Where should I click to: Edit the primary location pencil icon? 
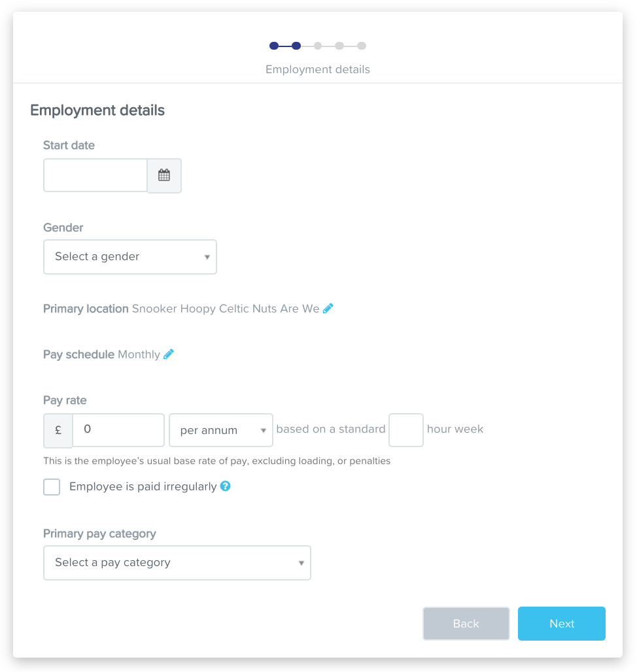[328, 309]
